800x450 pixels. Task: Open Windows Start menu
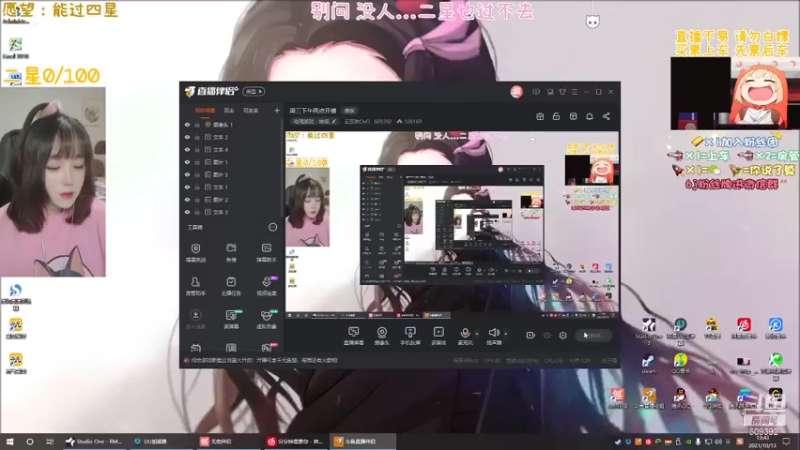pos(10,441)
